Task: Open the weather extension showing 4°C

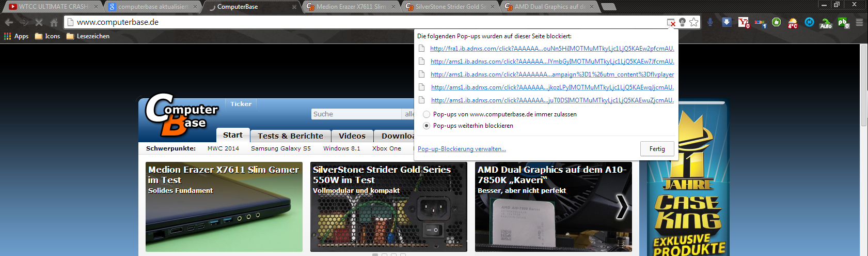Action: pos(793,23)
